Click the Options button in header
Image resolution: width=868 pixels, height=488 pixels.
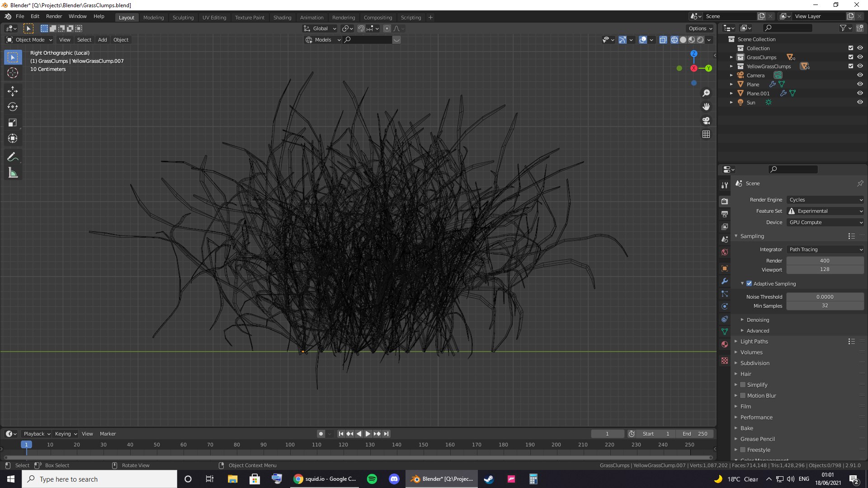pos(700,28)
